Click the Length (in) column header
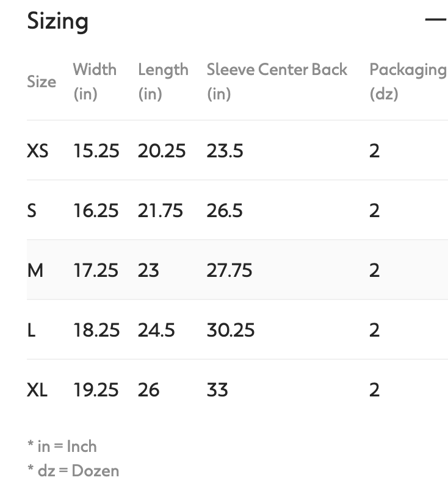This screenshot has height=494, width=448. tap(163, 81)
